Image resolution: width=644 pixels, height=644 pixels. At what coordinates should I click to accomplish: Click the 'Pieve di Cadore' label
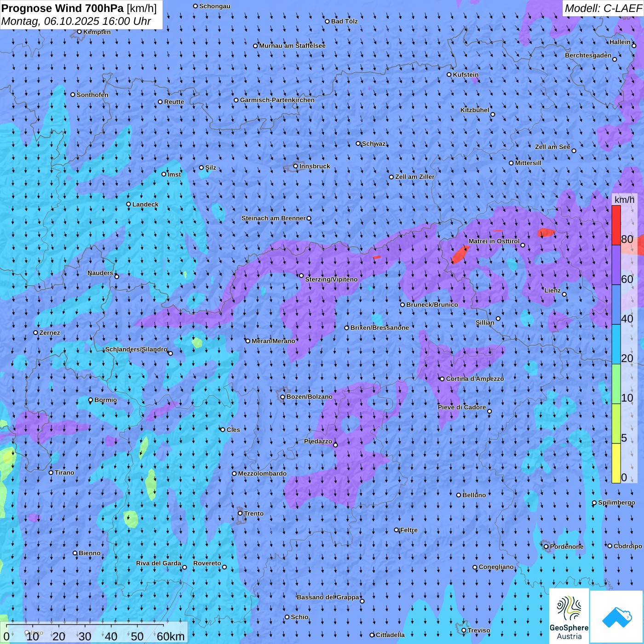coord(462,407)
